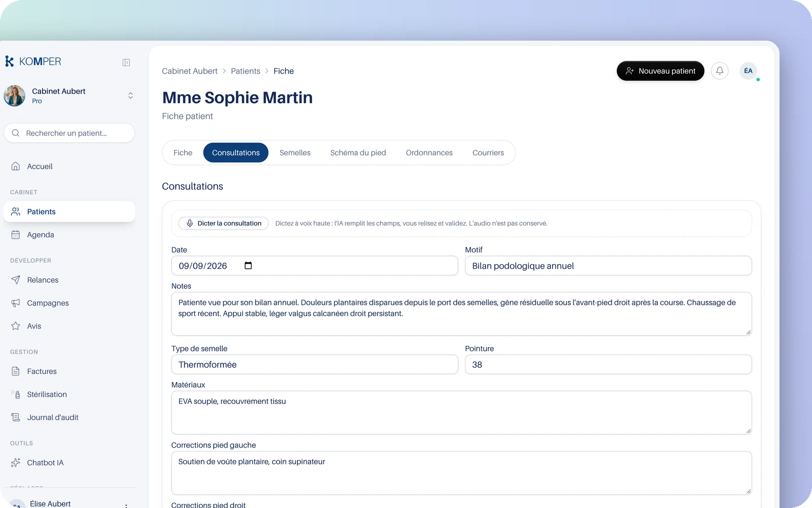The image size is (812, 508).
Task: Go to the Ordonnances tab
Action: 429,152
